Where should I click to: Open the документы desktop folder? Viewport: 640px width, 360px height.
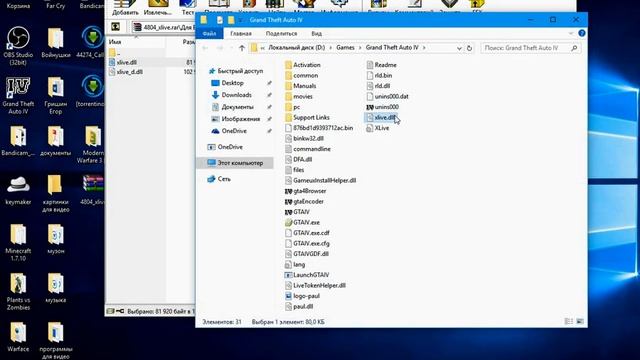[x=56, y=141]
